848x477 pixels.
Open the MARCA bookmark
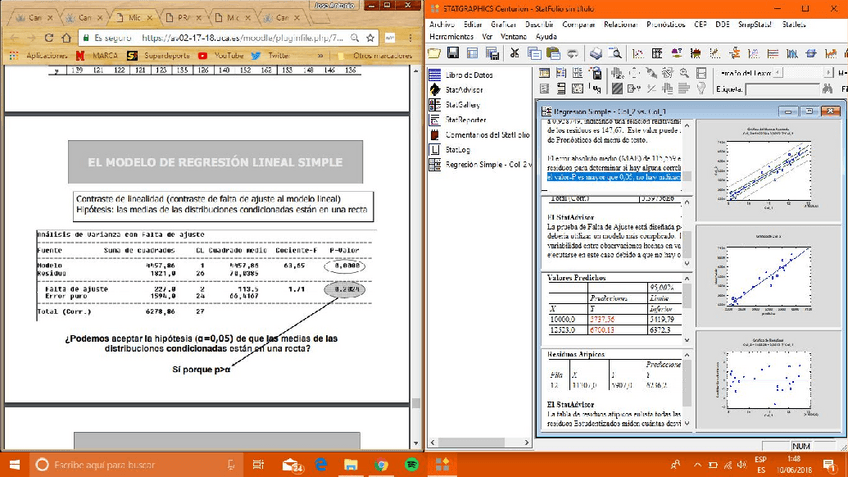point(104,56)
